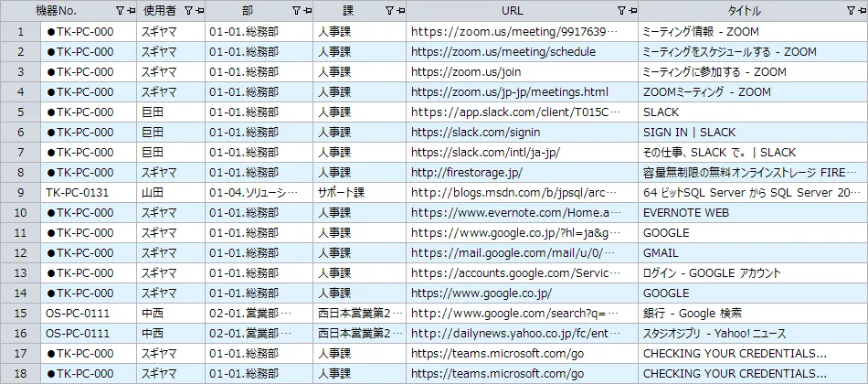The width and height of the screenshot is (868, 384).
Task: Click URL https://zoom.us/meeting/schedule
Action: 503,52
